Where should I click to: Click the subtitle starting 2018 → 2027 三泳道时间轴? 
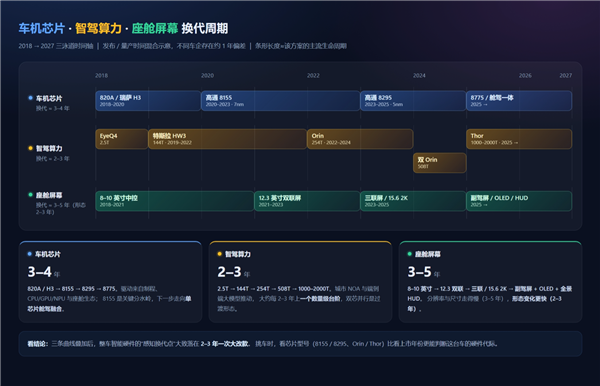coord(183,46)
